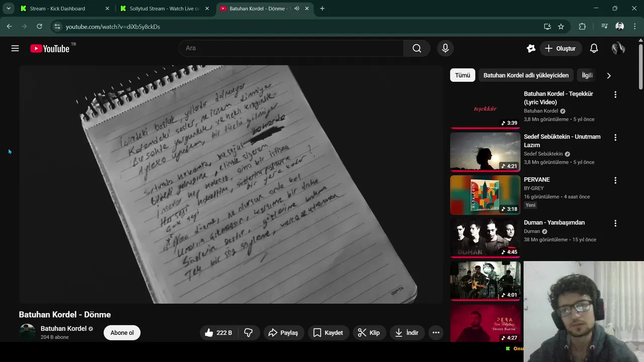Mute the tab via speaker icon

click(x=297, y=9)
